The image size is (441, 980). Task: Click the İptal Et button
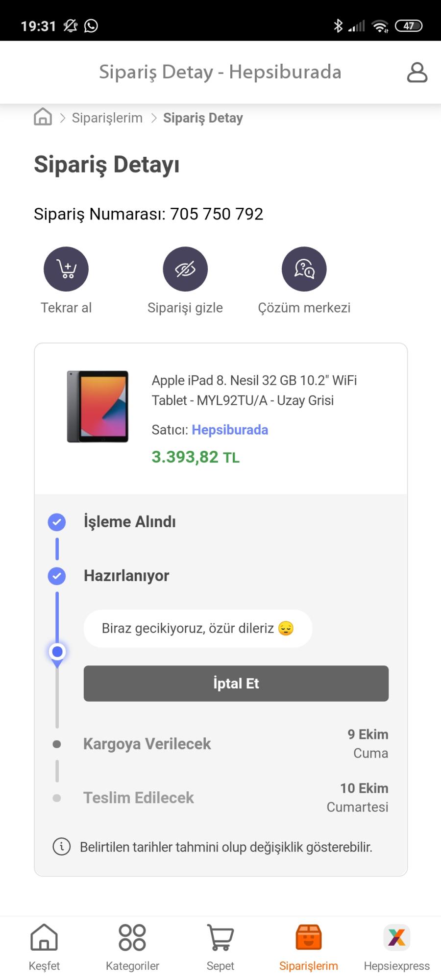[x=236, y=684]
